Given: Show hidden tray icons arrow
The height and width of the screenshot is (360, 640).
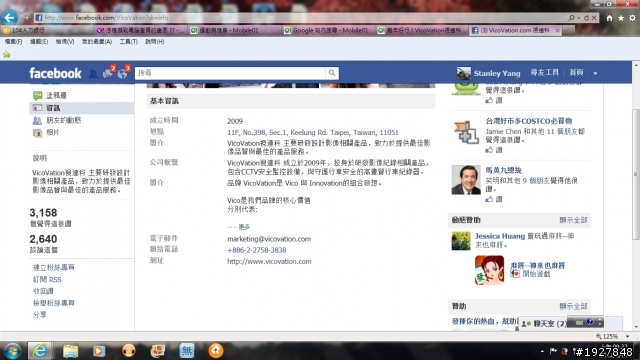Looking at the screenshot, I should click(x=542, y=351).
